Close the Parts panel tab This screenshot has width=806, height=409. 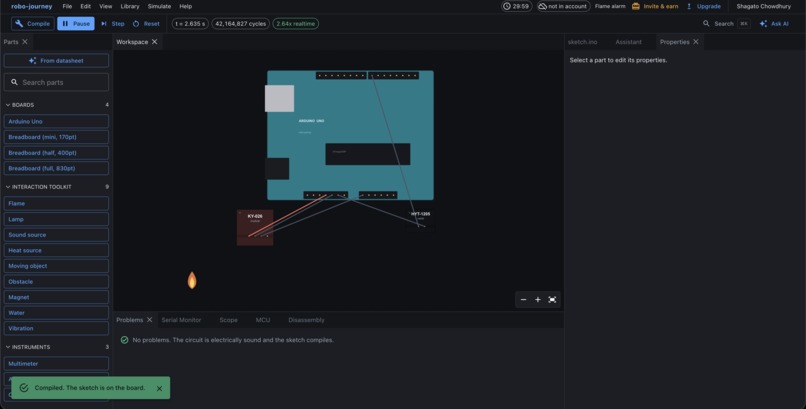(x=25, y=42)
